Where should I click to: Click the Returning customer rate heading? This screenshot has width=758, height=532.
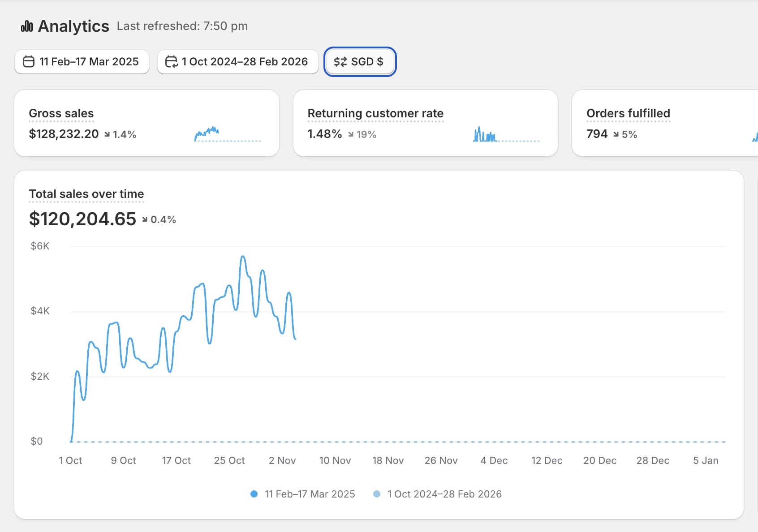pyautogui.click(x=375, y=113)
